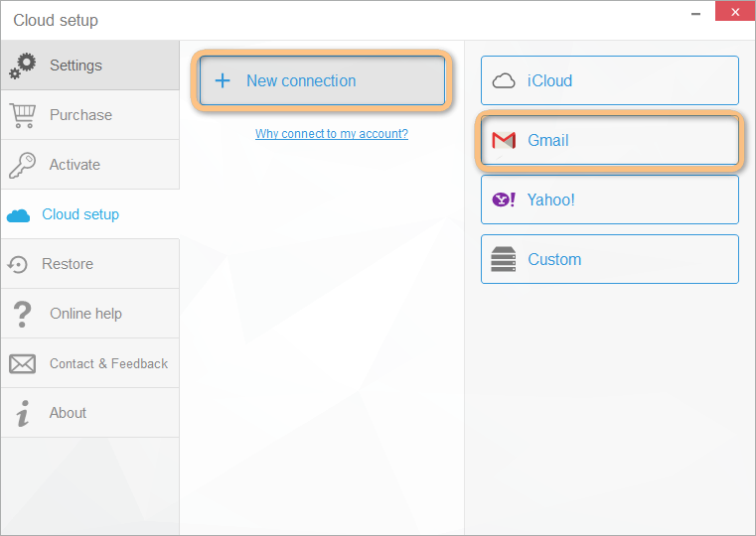Image resolution: width=756 pixels, height=536 pixels.
Task: Click the red Gmail M icon
Action: (504, 140)
